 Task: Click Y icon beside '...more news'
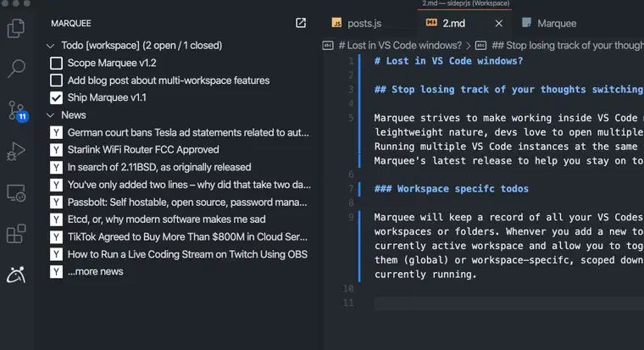tap(56, 271)
